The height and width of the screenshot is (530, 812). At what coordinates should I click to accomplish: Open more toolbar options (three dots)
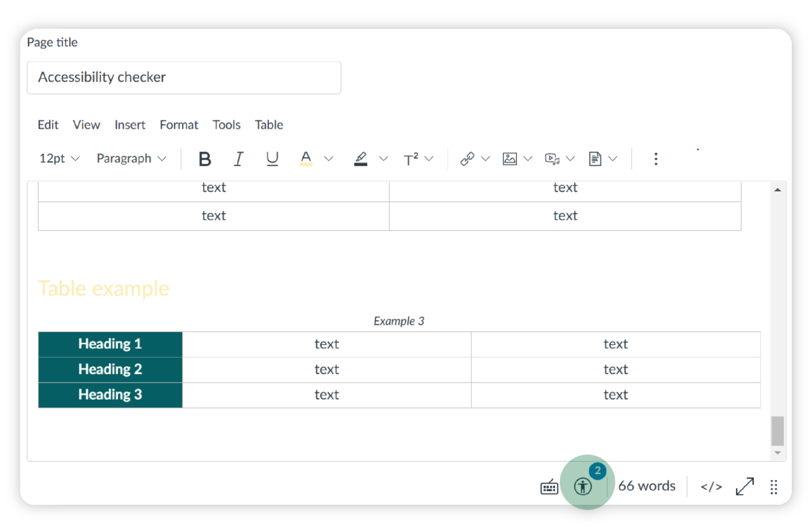656,158
